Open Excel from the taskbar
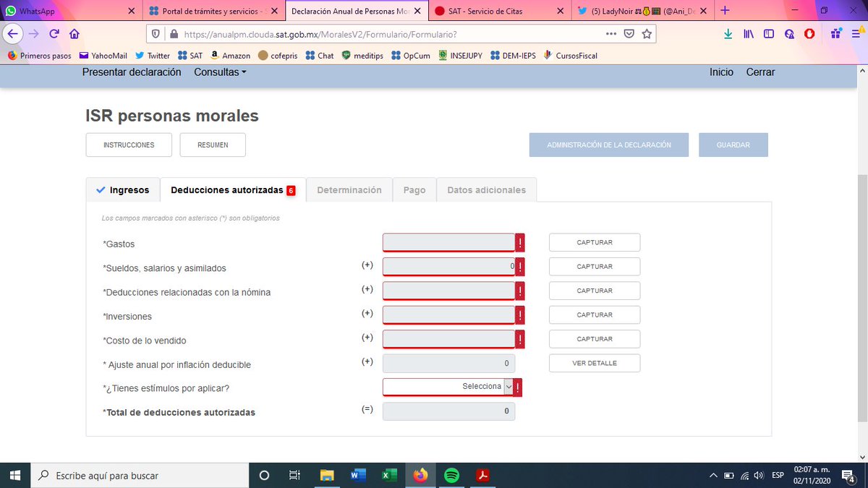The width and height of the screenshot is (868, 488). click(389, 475)
